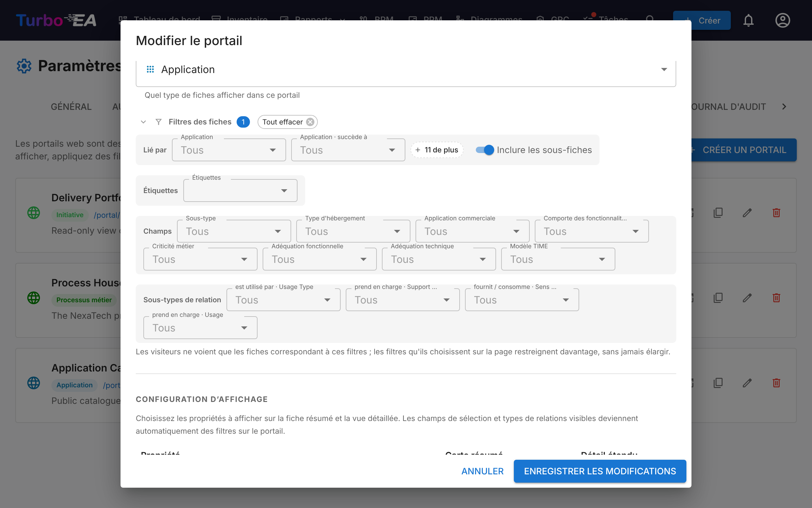The height and width of the screenshot is (508, 812).
Task: Open the notifications bell
Action: click(748, 21)
